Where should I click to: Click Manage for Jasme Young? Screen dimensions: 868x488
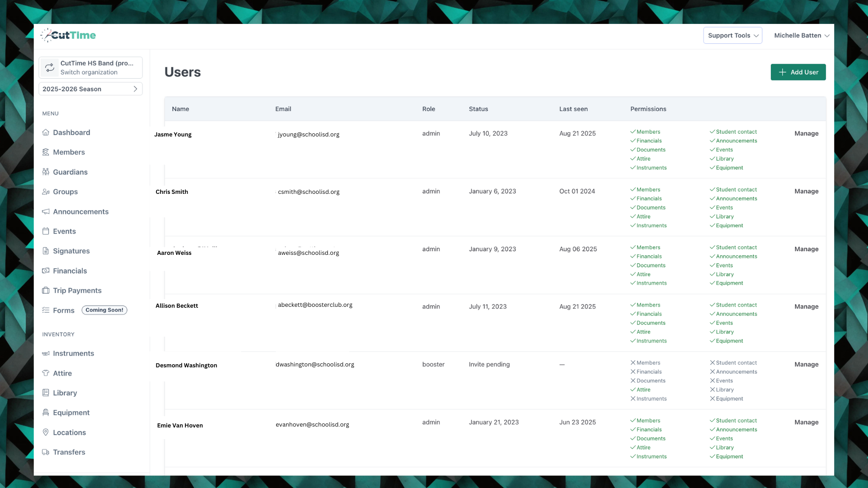coord(807,133)
